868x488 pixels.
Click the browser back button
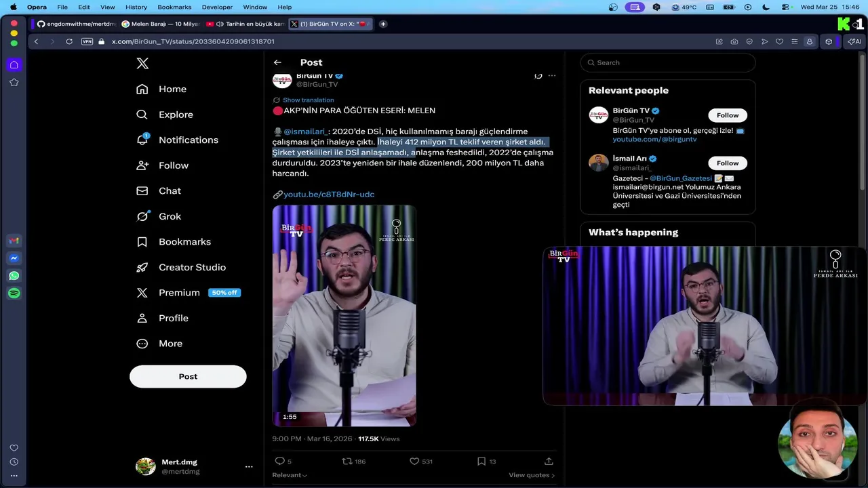[x=37, y=41]
